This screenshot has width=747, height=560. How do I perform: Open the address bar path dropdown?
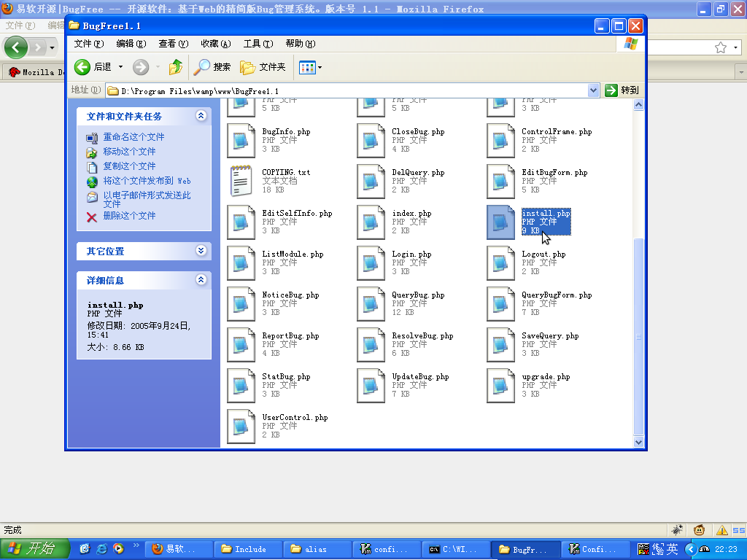(593, 90)
